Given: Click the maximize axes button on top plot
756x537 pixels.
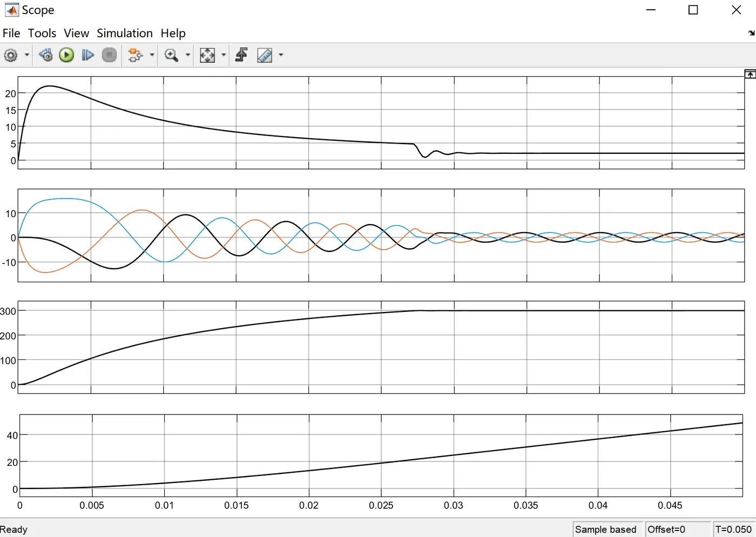Looking at the screenshot, I should pos(750,74).
